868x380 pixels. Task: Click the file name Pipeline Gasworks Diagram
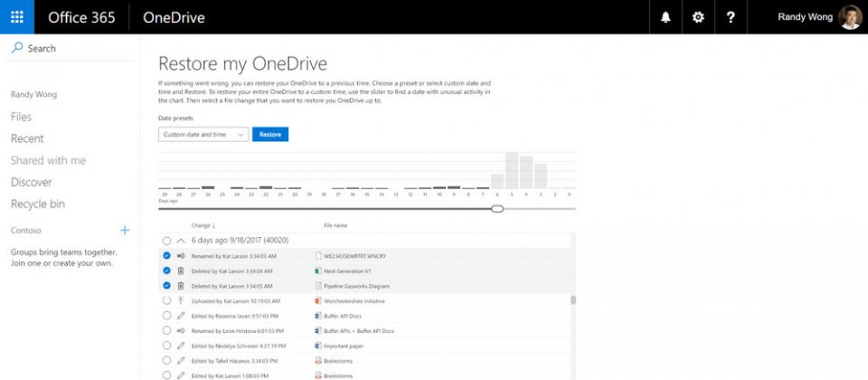[356, 287]
